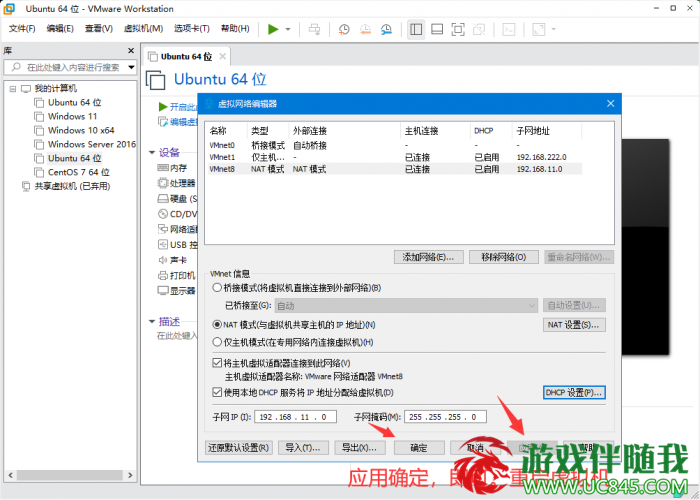Viewport: 700px width, 500px height.
Task: Click the stretch guest display icon
Action: 539,29
